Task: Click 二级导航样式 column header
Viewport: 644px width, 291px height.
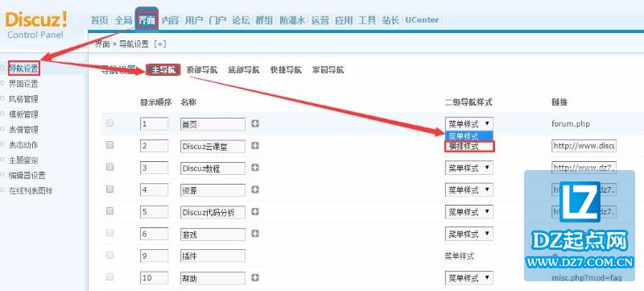Action: coord(469,102)
